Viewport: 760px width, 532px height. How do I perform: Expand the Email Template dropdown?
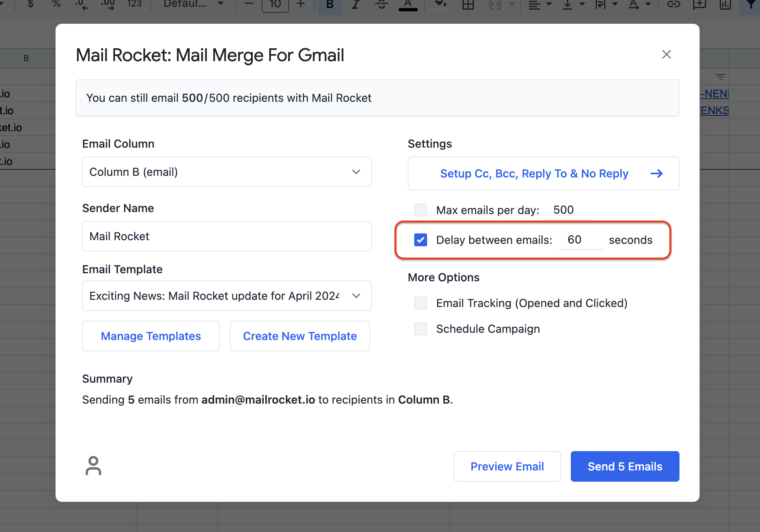pyautogui.click(x=227, y=296)
